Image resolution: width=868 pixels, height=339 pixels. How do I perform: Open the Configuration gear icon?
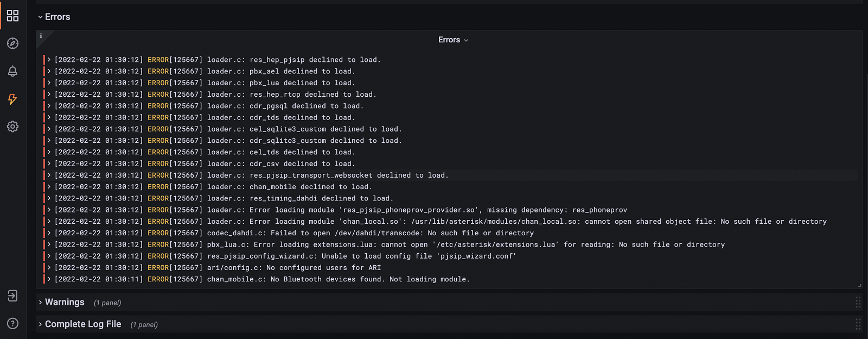12,127
